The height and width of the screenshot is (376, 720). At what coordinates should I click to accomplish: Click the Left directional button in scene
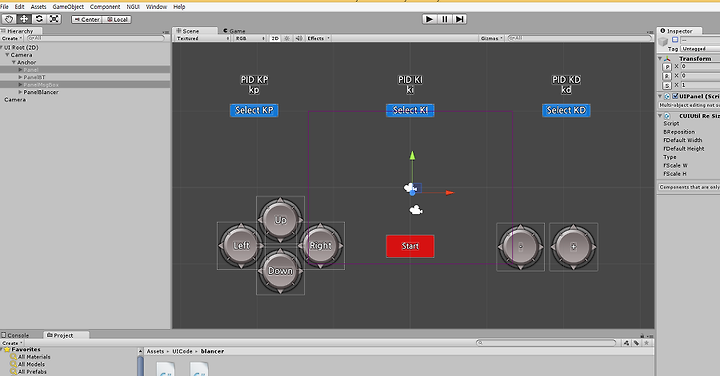tap(241, 246)
